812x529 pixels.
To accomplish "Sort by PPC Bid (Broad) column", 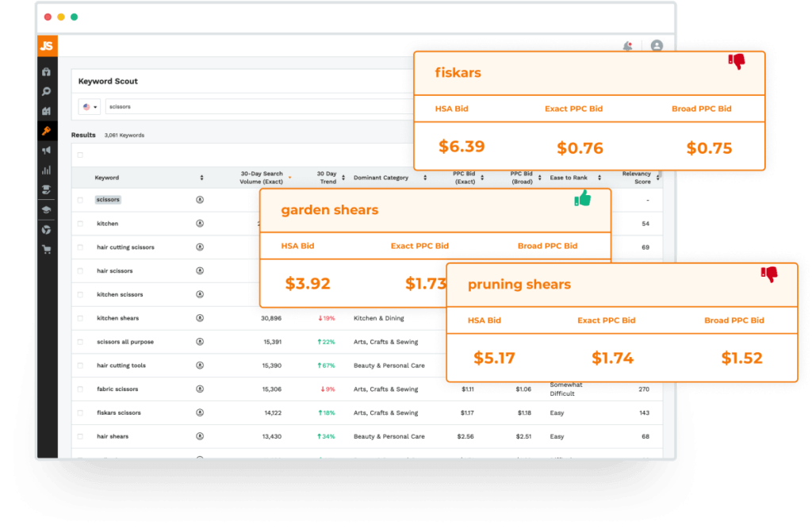I will pyautogui.click(x=539, y=178).
